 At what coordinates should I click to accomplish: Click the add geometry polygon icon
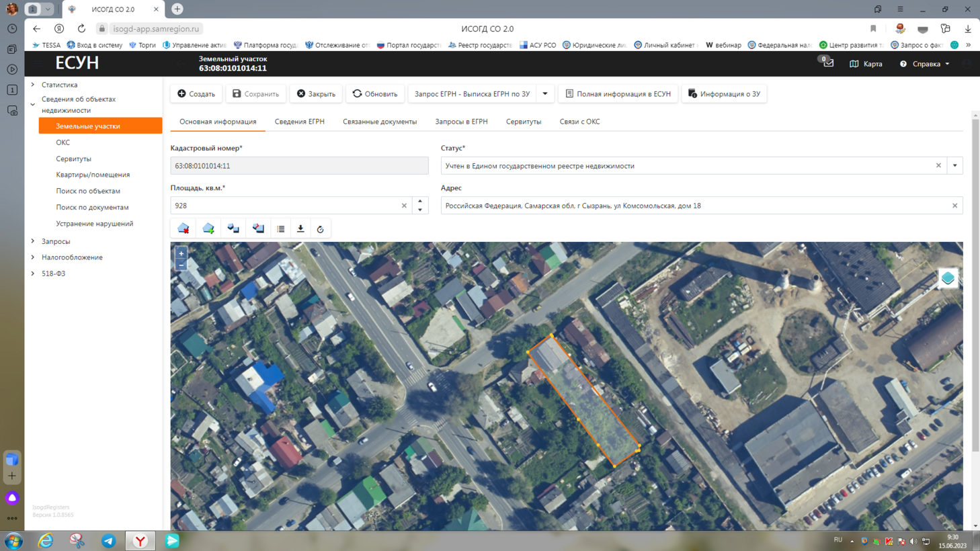tap(208, 228)
